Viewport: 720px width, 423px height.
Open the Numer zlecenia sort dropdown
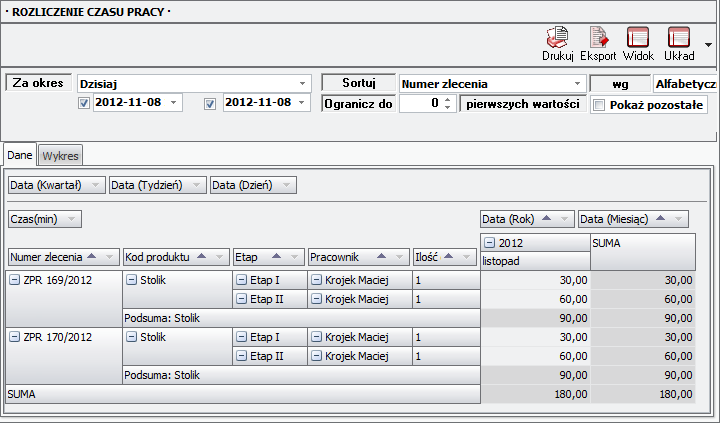(577, 84)
